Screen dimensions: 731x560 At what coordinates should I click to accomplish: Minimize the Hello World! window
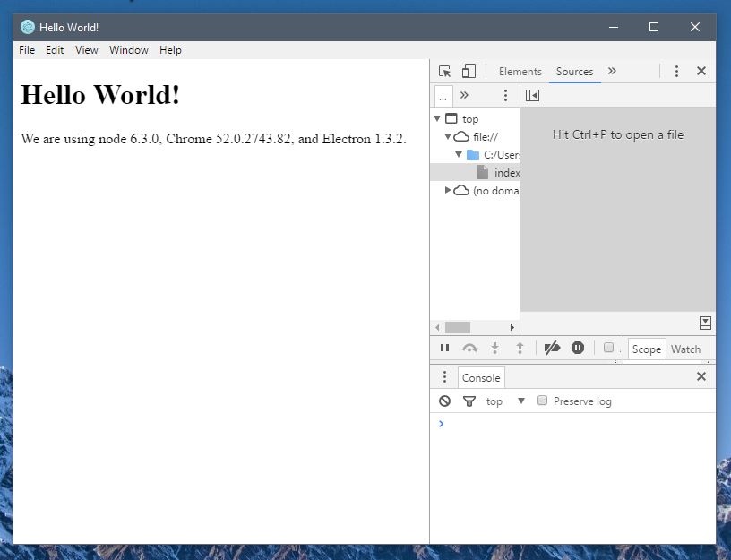614,27
